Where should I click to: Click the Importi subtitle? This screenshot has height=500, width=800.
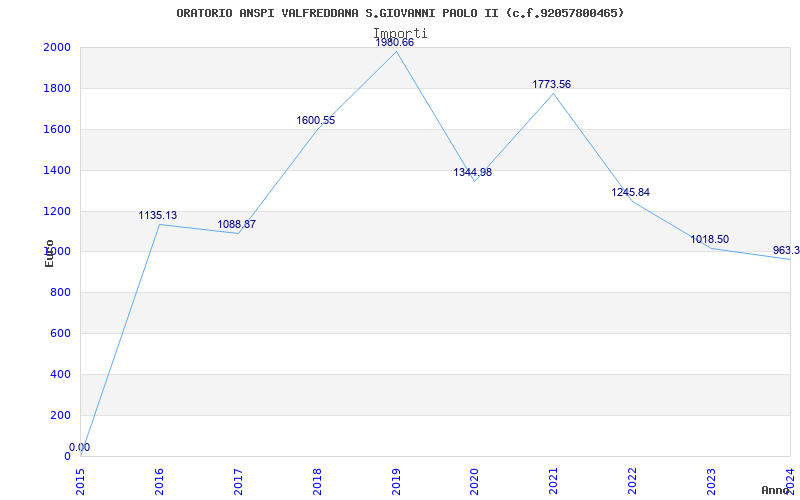tap(400, 33)
